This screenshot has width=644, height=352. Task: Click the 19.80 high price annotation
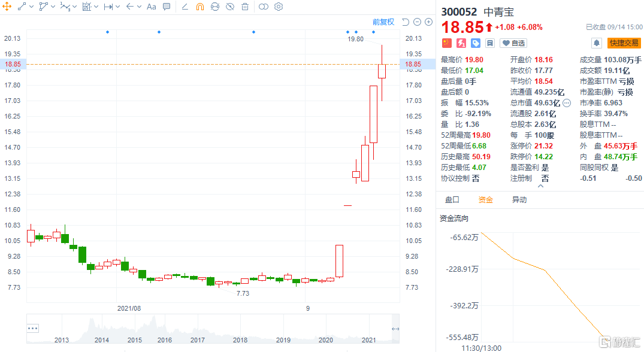coord(356,39)
